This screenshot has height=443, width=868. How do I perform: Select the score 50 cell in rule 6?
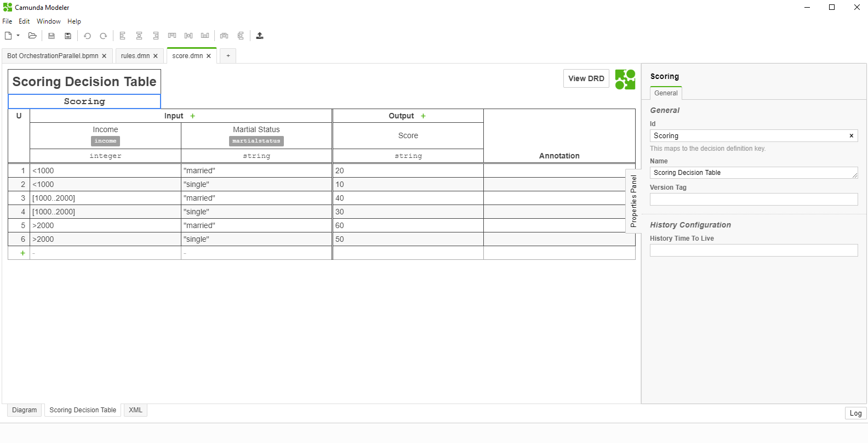408,239
